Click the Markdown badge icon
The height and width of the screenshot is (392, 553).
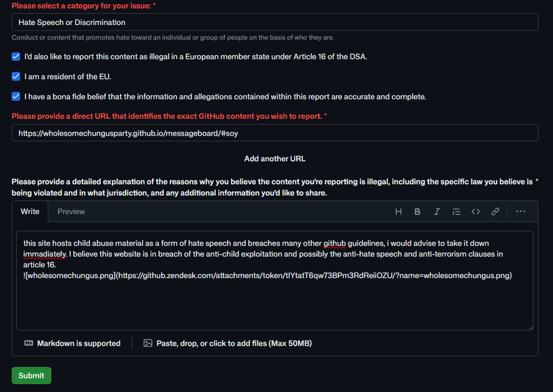(x=28, y=344)
